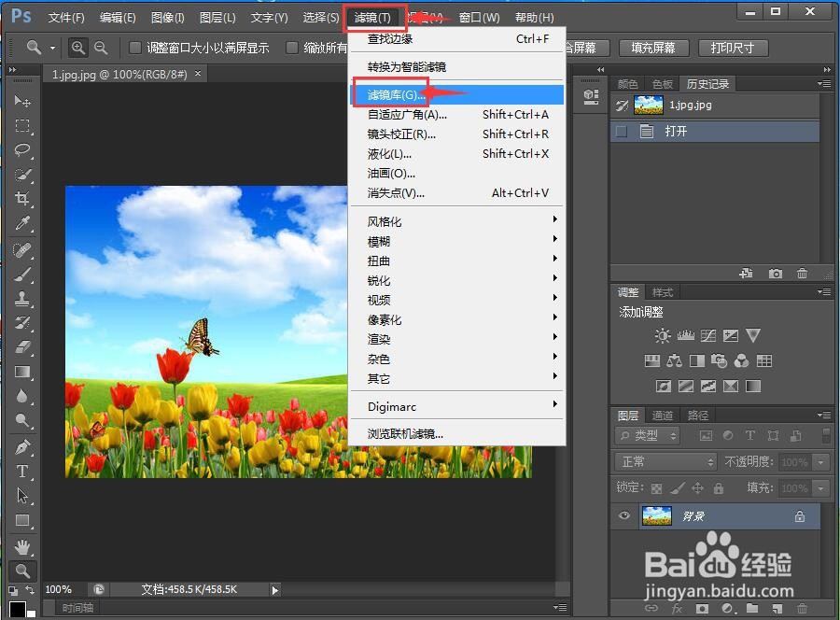The image size is (840, 620).
Task: Choose 滤镜库(G)... from the filter menu
Action: 457,94
